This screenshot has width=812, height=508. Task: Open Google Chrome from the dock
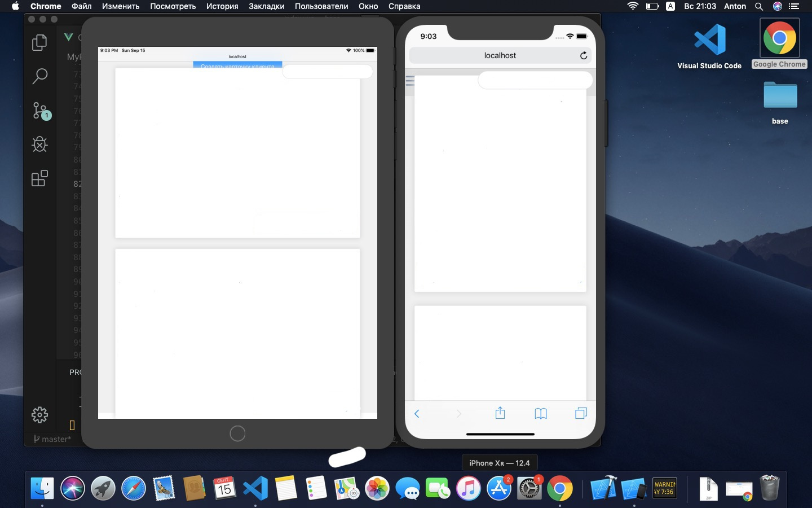tap(560, 488)
